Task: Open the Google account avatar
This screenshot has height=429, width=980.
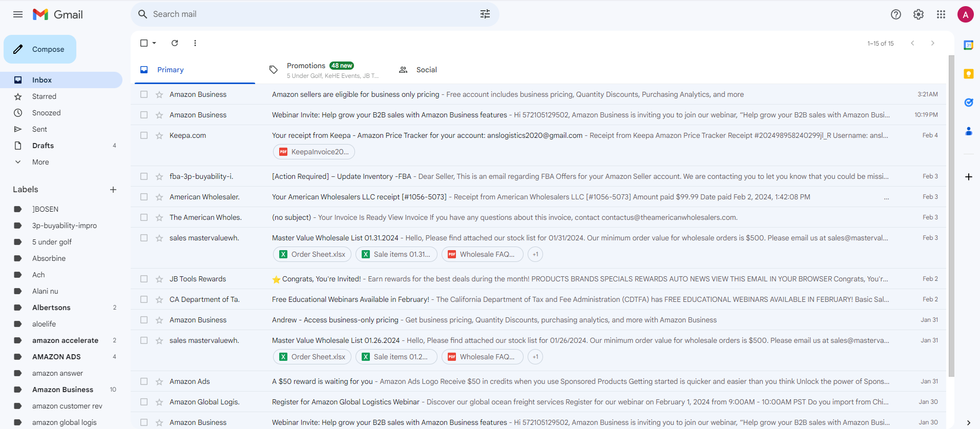Action: pos(966,14)
